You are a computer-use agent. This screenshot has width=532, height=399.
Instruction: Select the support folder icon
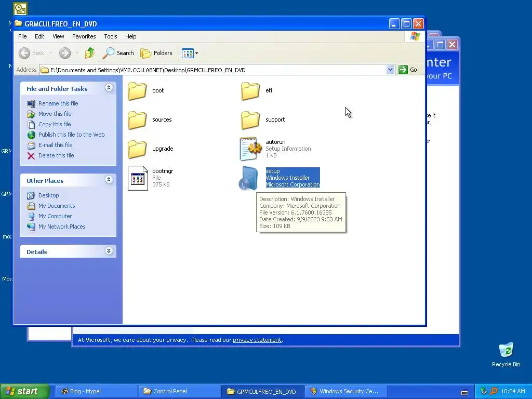click(250, 120)
